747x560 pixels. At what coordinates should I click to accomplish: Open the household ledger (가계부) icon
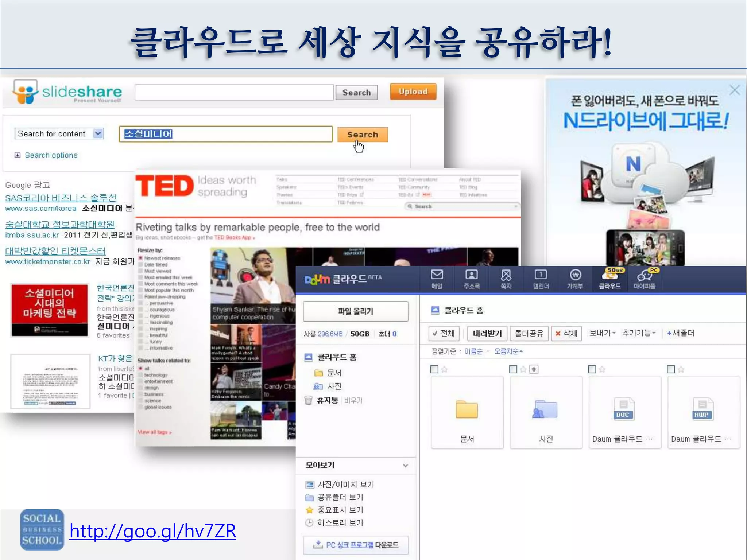click(x=575, y=279)
